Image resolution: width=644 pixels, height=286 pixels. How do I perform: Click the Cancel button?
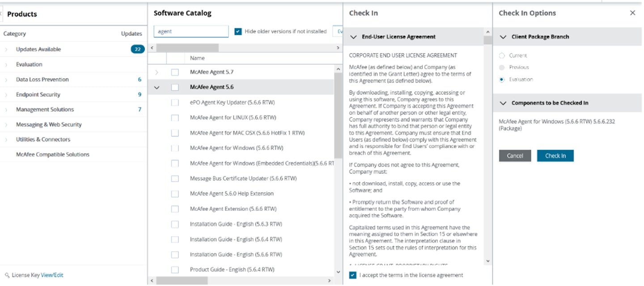click(515, 156)
